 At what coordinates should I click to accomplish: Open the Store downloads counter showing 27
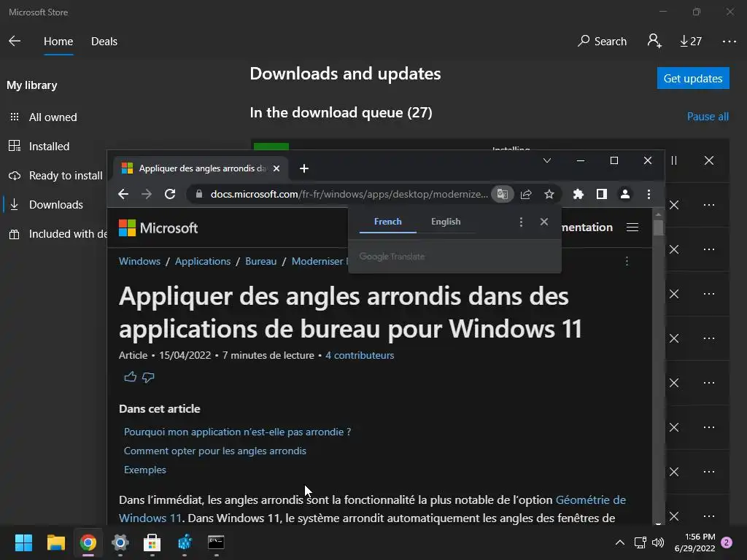click(x=691, y=42)
